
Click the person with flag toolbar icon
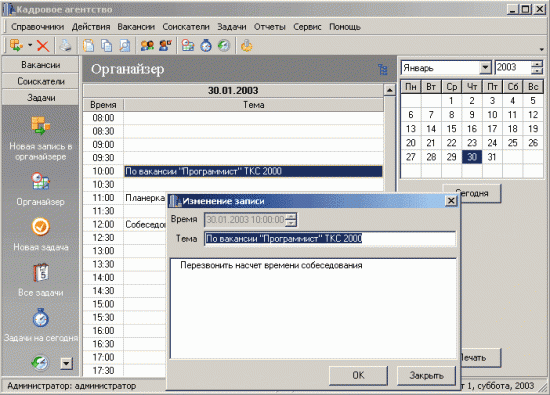click(x=165, y=46)
